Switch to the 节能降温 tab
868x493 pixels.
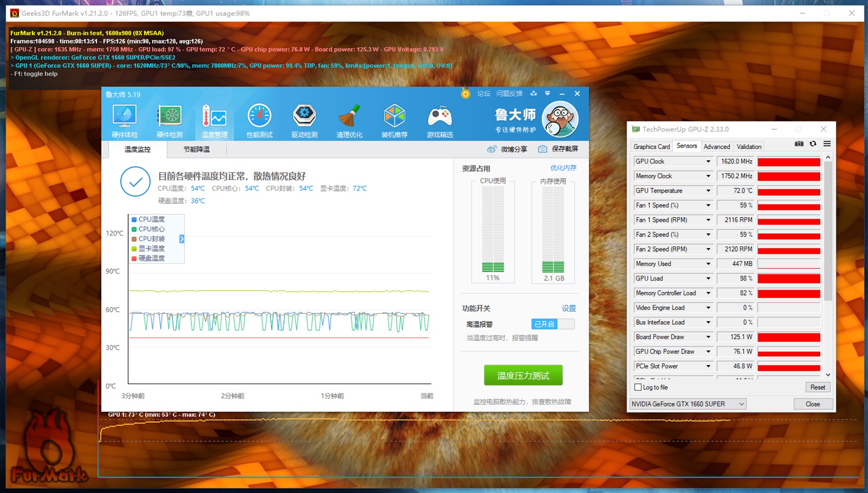pyautogui.click(x=196, y=149)
